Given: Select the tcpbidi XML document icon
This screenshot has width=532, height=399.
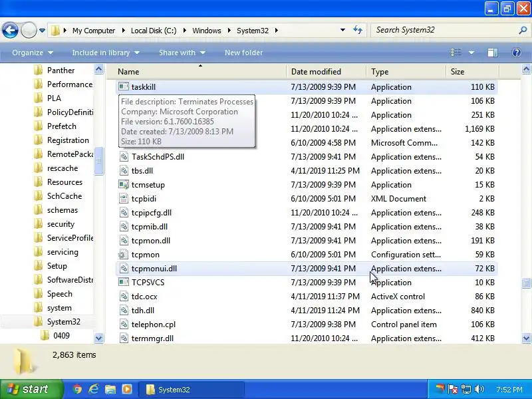Looking at the screenshot, I should [x=124, y=198].
